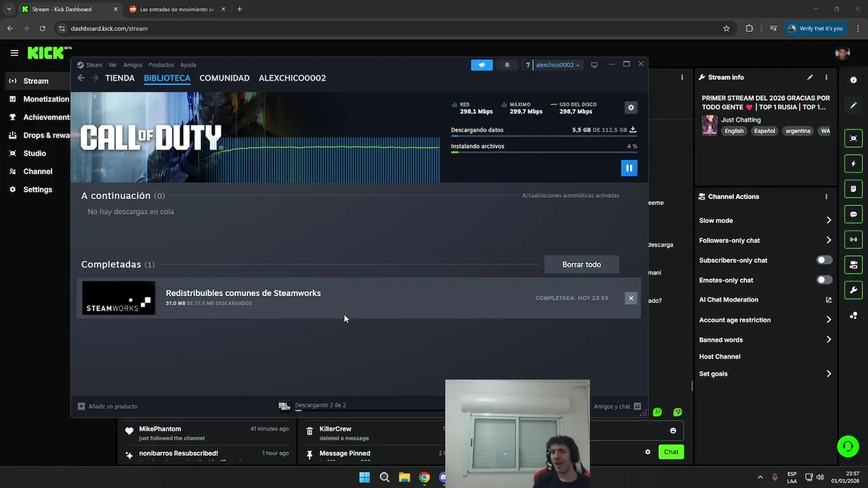868x488 pixels.
Task: Open chat settings gear near Chat button
Action: 648,452
